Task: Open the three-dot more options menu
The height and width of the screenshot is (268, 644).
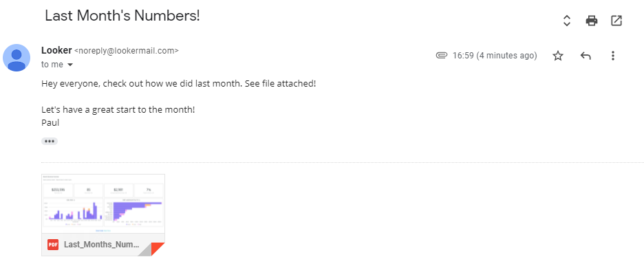Action: pyautogui.click(x=612, y=56)
